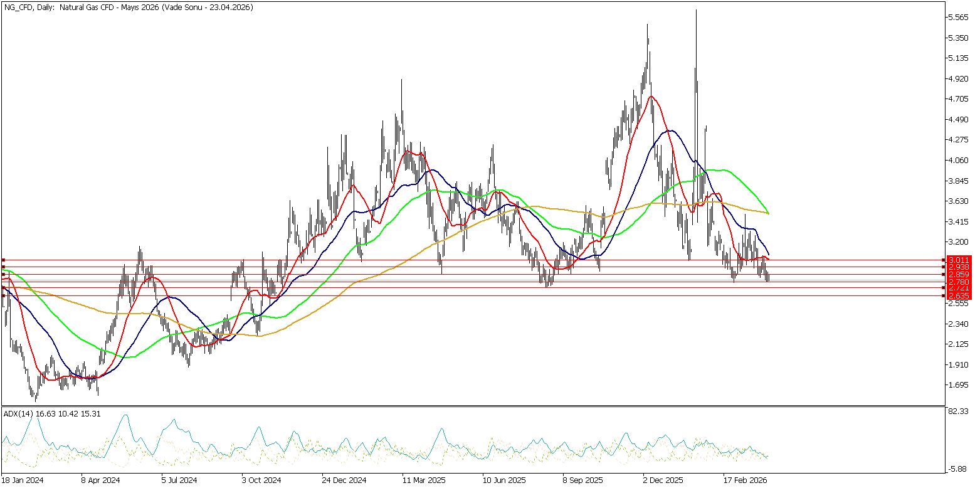Click the 3.630 price axis label
980x488 pixels.
click(x=959, y=201)
